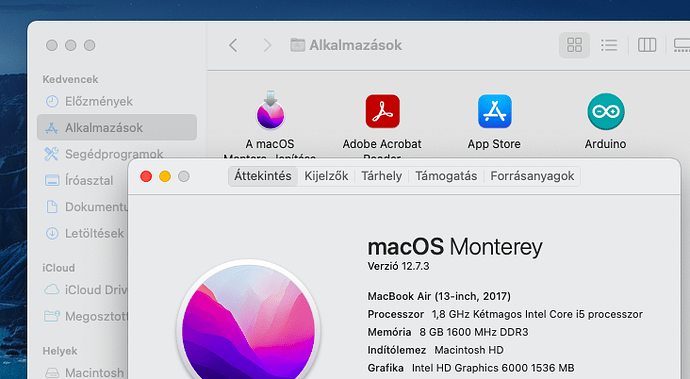
Task: Open Letöltések in Finder sidebar
Action: coord(83,233)
